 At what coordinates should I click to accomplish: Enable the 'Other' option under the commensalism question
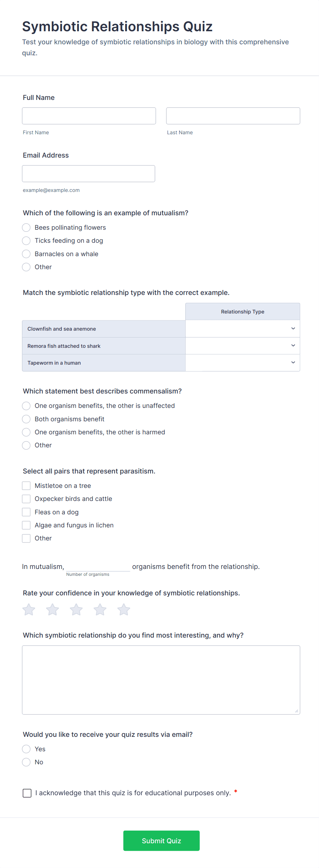[26, 445]
